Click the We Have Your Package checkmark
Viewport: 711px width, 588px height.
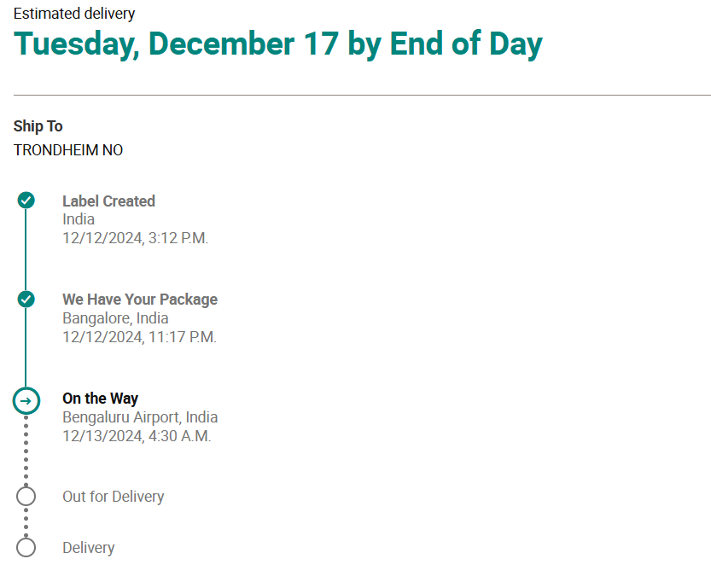[26, 300]
